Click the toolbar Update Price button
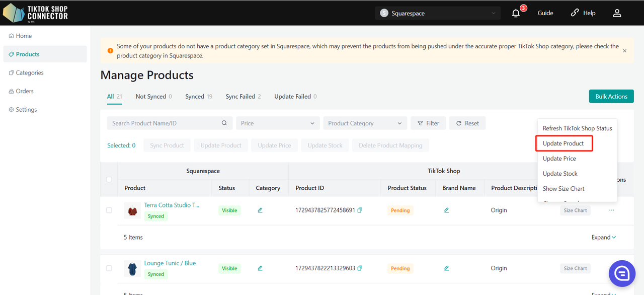644x295 pixels. pos(274,145)
